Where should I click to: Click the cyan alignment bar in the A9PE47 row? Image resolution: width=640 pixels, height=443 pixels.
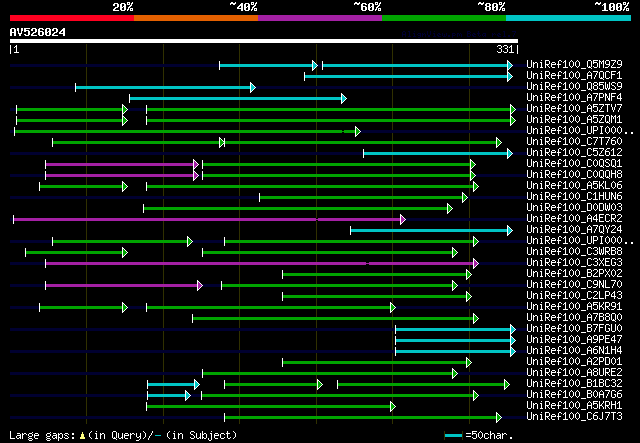tap(456, 341)
